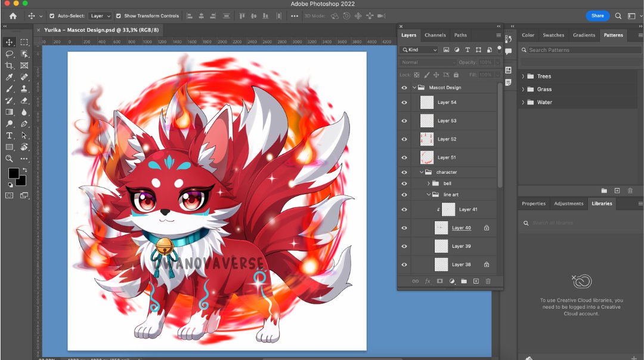
Task: Open the Auto-Select Layer dropdown
Action: [101, 16]
